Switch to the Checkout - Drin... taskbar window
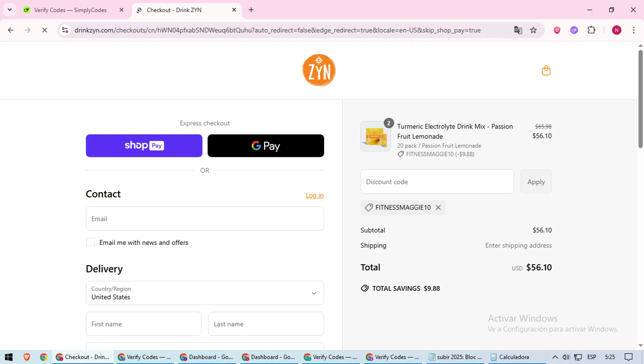 click(83, 357)
